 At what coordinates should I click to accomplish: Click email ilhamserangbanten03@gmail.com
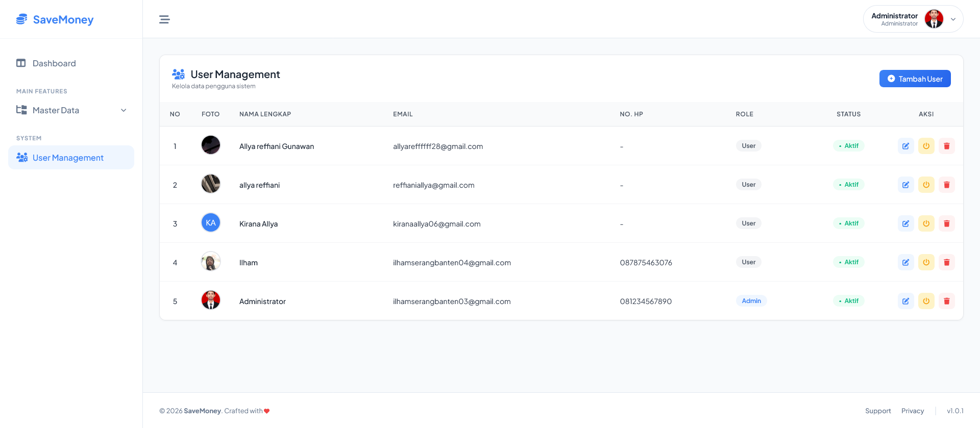(x=452, y=301)
